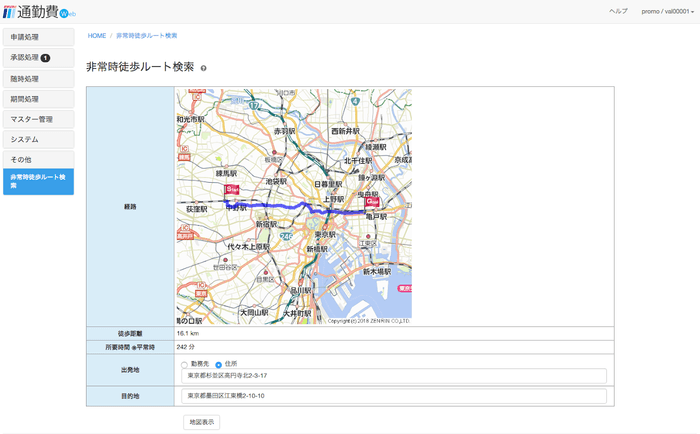Open the 随時処理 sidebar menu
This screenshot has width=700, height=434.
[38, 78]
